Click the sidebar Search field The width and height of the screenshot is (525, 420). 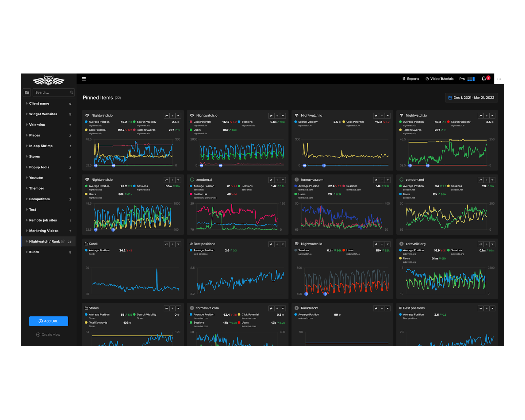pos(51,93)
